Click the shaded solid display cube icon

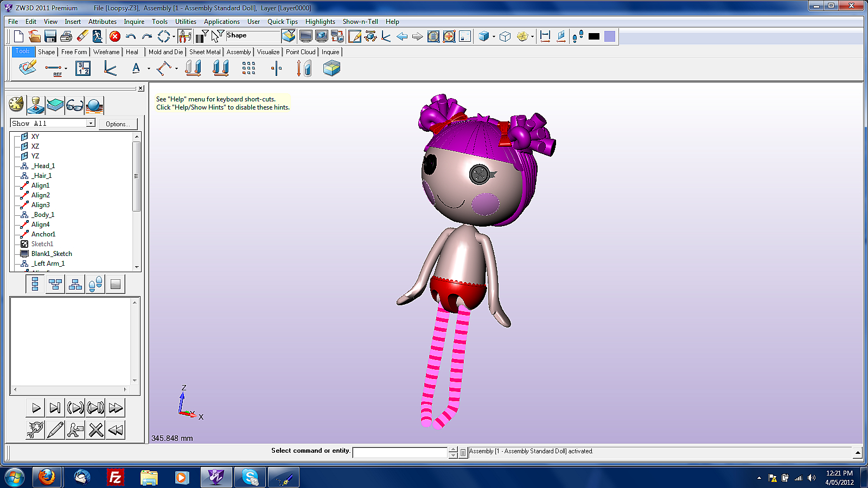(x=483, y=36)
